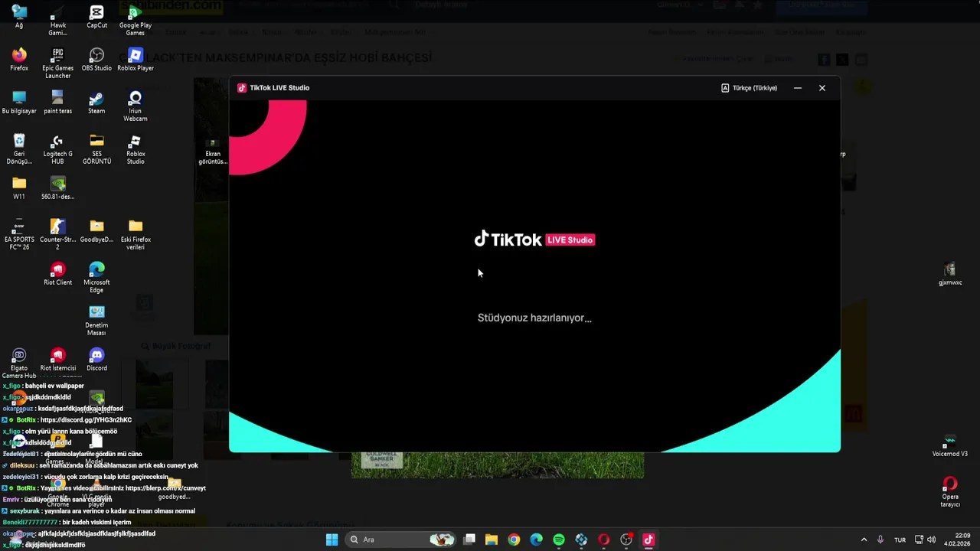
Task: Switch to Opera browser in taskbar
Action: [604, 540]
